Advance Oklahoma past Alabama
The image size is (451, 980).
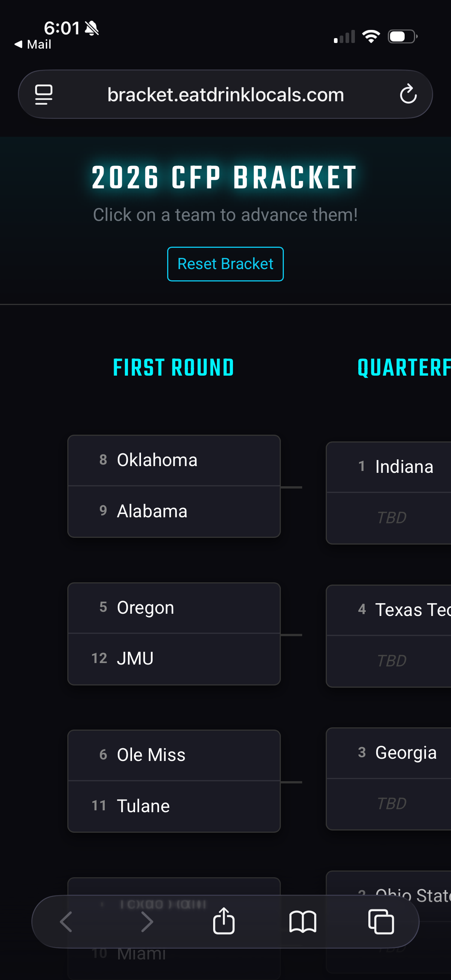click(x=174, y=460)
